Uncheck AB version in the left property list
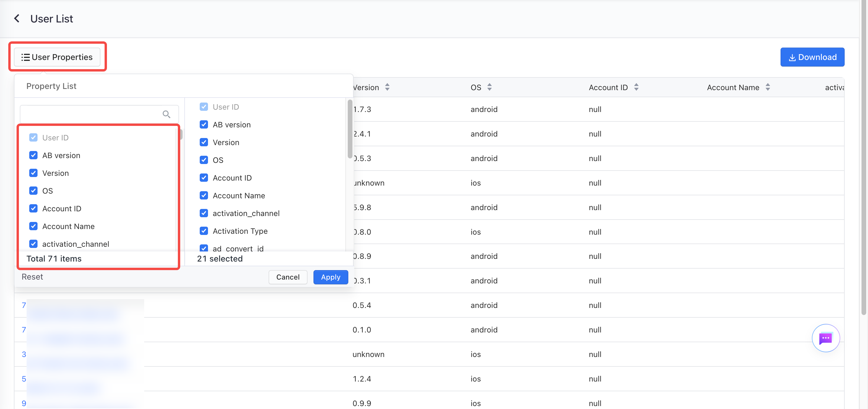 (x=33, y=155)
